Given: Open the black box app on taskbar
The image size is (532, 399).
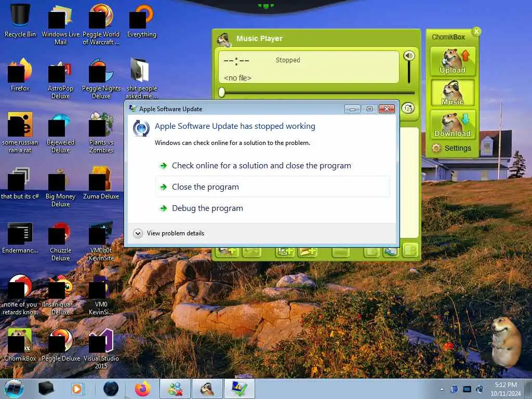Looking at the screenshot, I should (46, 389).
